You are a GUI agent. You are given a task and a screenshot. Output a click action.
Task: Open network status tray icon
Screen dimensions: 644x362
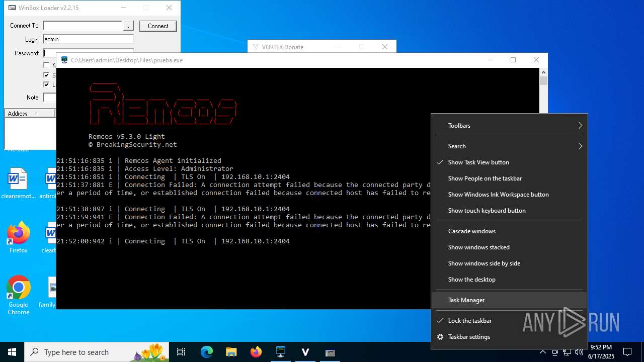click(x=567, y=352)
